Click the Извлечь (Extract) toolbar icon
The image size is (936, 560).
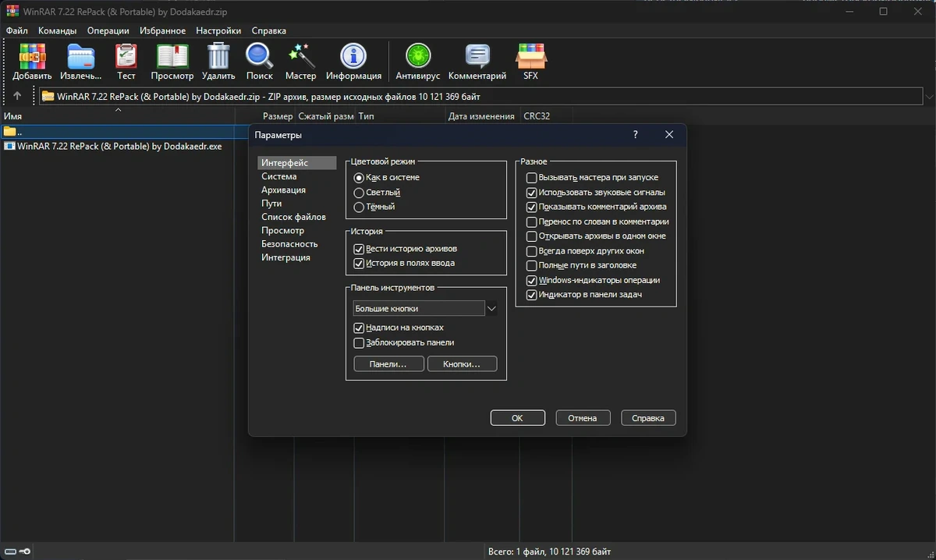coord(81,62)
